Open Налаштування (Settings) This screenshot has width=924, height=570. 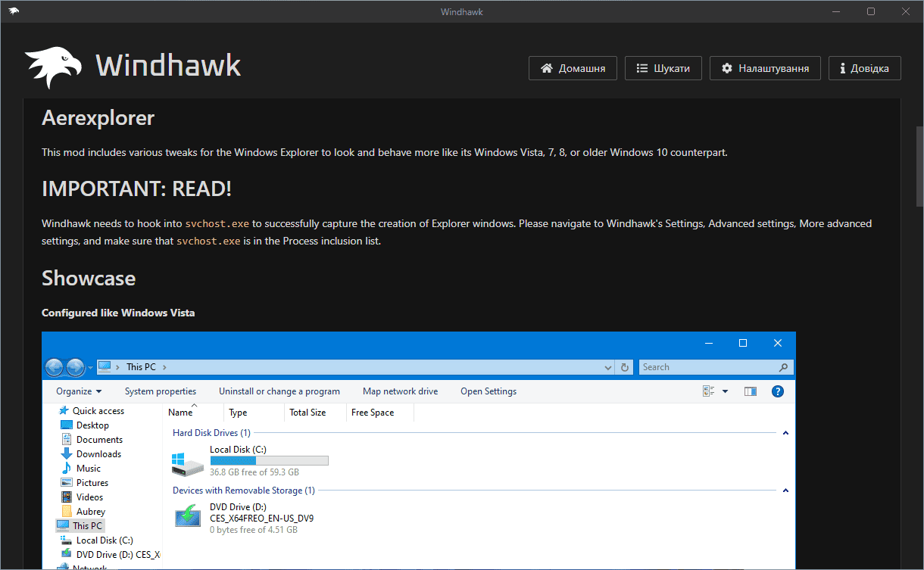click(x=765, y=68)
